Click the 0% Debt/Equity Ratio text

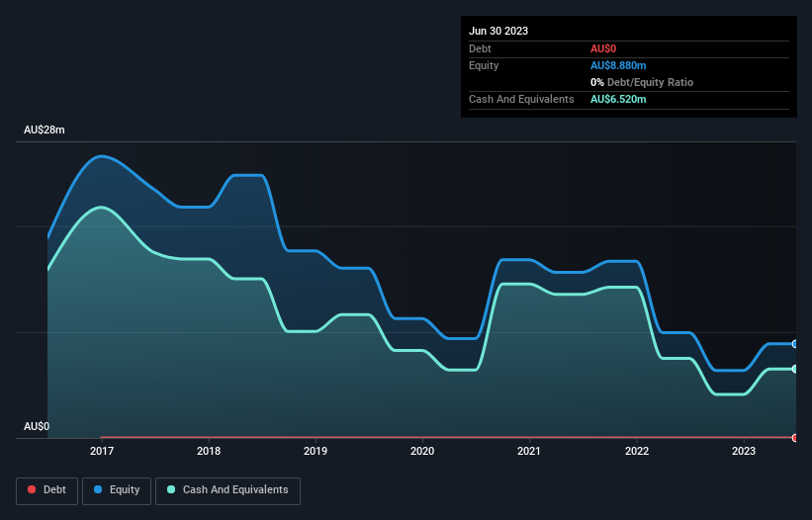pyautogui.click(x=642, y=82)
